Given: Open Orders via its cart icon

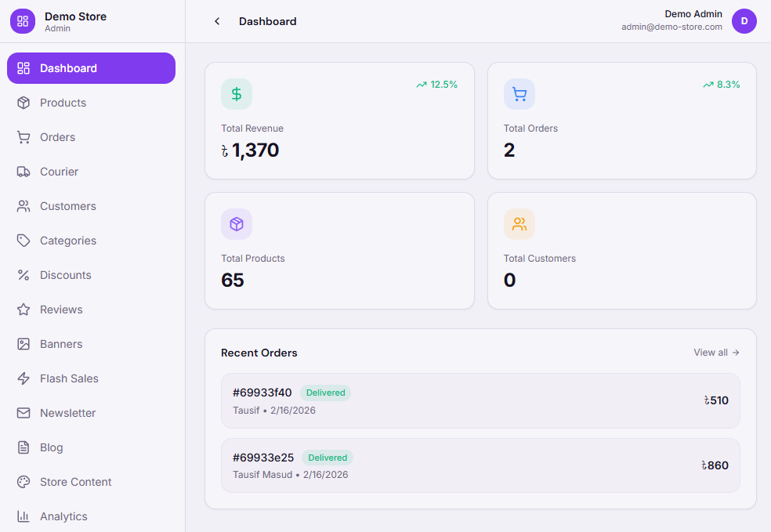Looking at the screenshot, I should [24, 137].
